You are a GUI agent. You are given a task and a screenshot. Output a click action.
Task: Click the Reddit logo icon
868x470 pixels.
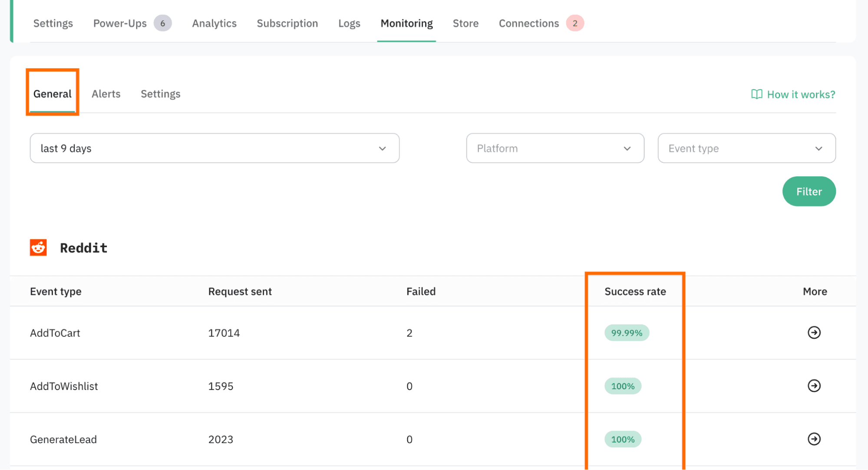[38, 248]
